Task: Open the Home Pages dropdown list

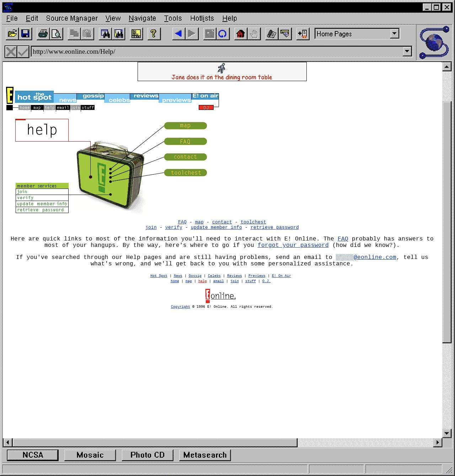Action: pos(394,34)
